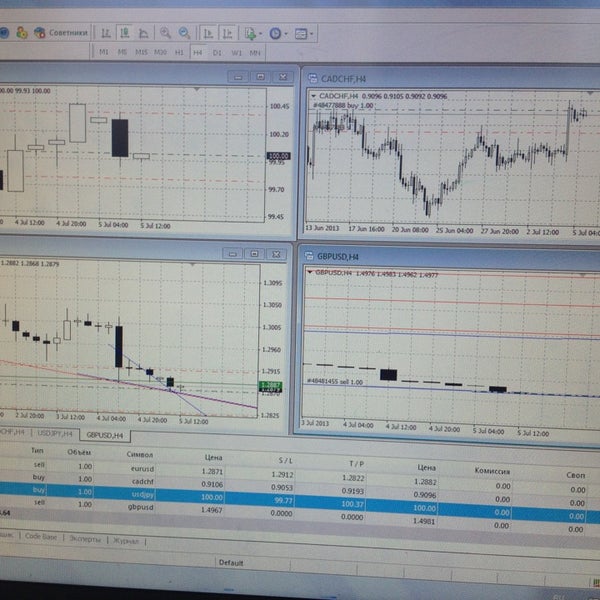Click usdjpy take profit 100.37
Image resolution: width=600 pixels, height=600 pixels.
[x=352, y=504]
